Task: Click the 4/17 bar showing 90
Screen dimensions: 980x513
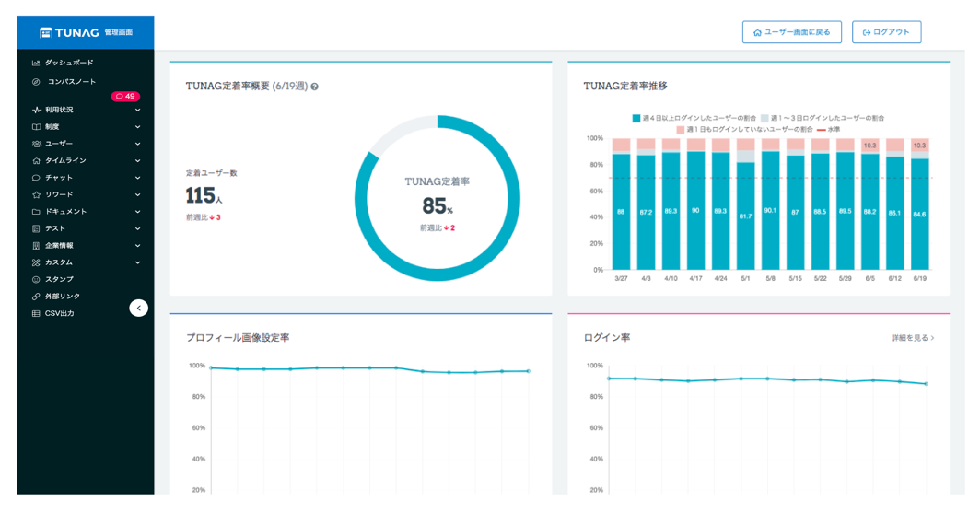Action: coord(695,211)
